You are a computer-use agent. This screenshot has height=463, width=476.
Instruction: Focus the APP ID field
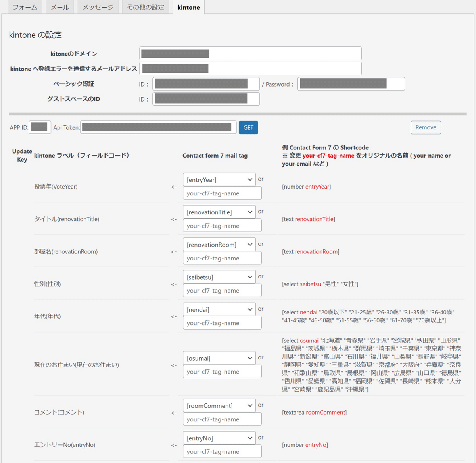tap(40, 127)
